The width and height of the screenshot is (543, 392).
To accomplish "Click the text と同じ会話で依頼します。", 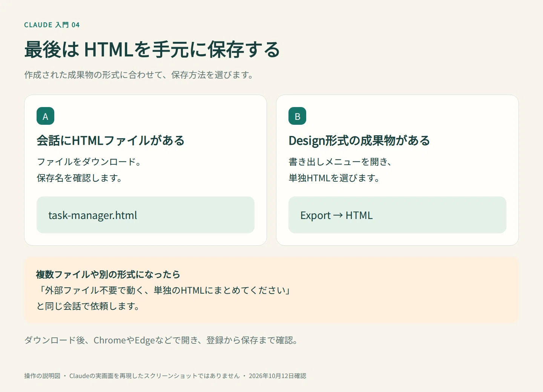I will point(88,306).
